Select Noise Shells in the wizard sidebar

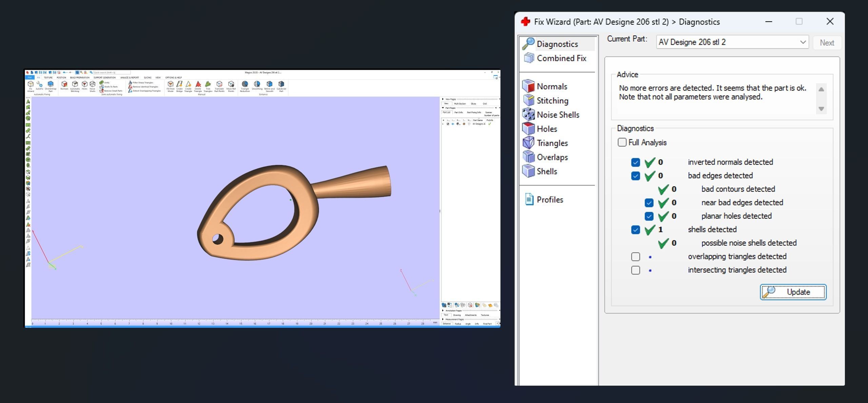point(557,115)
